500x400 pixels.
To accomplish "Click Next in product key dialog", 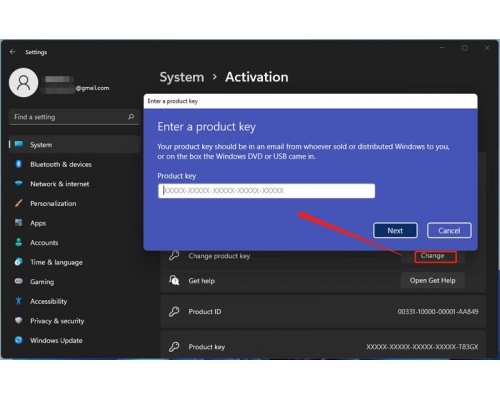I will tap(395, 230).
